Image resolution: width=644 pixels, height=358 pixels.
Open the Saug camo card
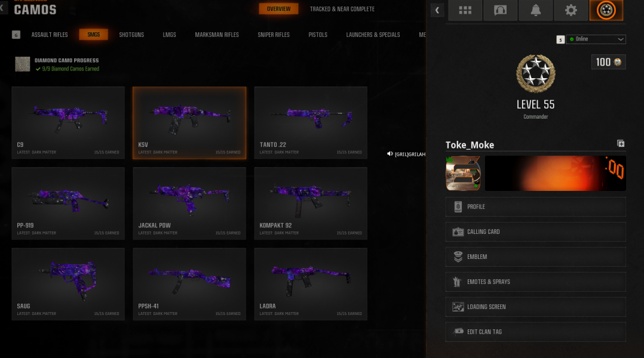(x=68, y=284)
